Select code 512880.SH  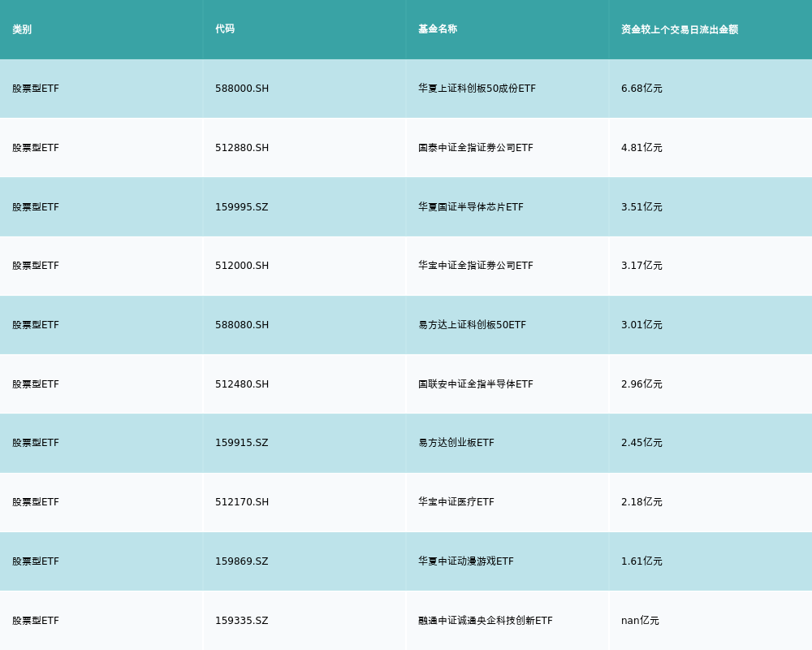pyautogui.click(x=242, y=148)
